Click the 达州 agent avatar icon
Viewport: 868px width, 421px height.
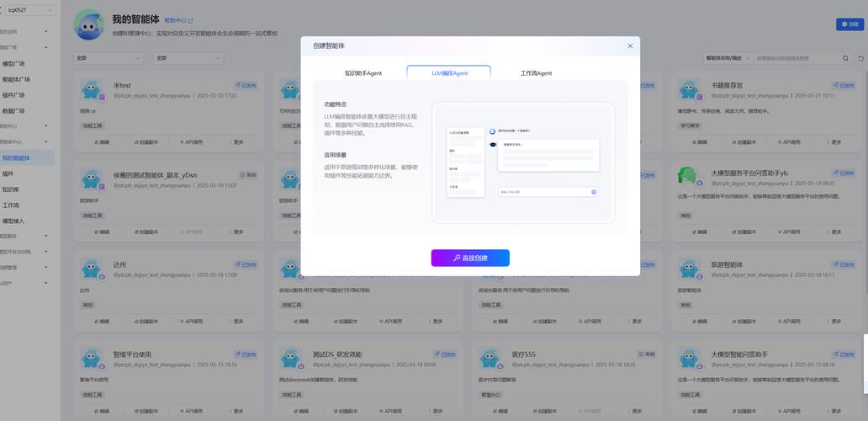coord(92,269)
